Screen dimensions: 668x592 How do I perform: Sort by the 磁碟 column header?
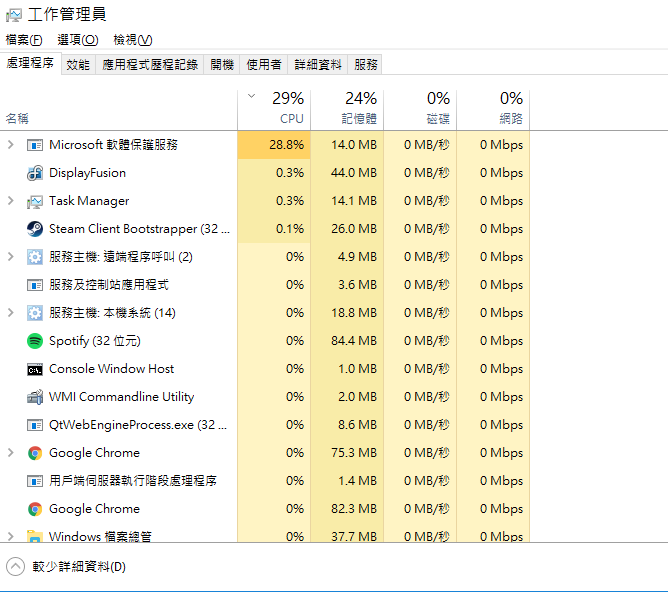point(438,118)
